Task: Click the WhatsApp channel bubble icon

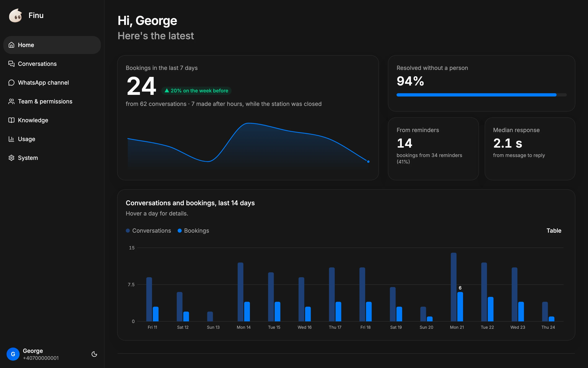Action: [11, 83]
